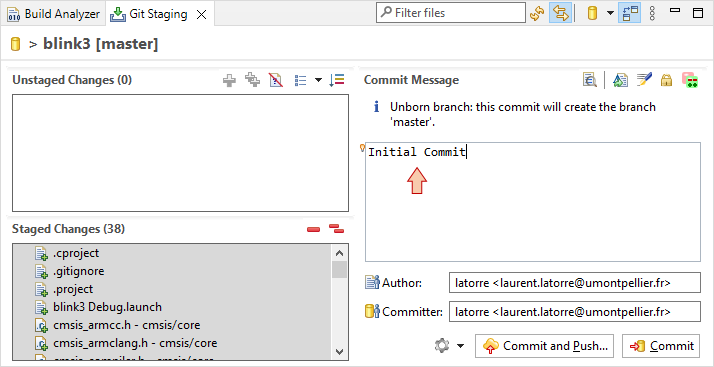Screen dimensions: 714x367
Task: Open the gear dropdown arrow
Action: (460, 347)
